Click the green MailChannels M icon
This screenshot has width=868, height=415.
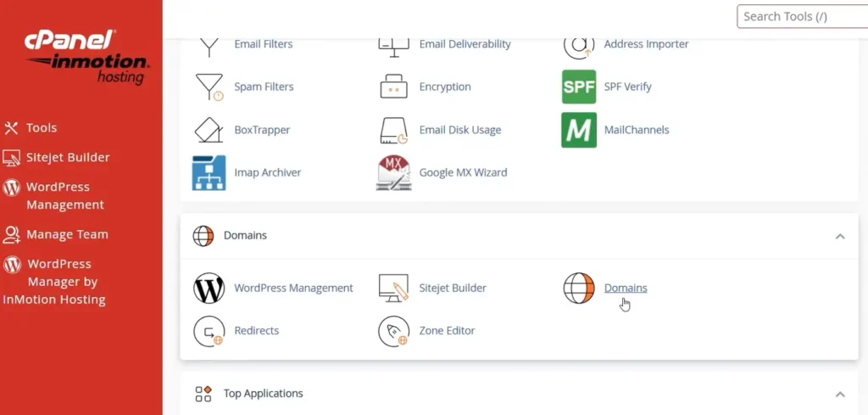(x=579, y=130)
